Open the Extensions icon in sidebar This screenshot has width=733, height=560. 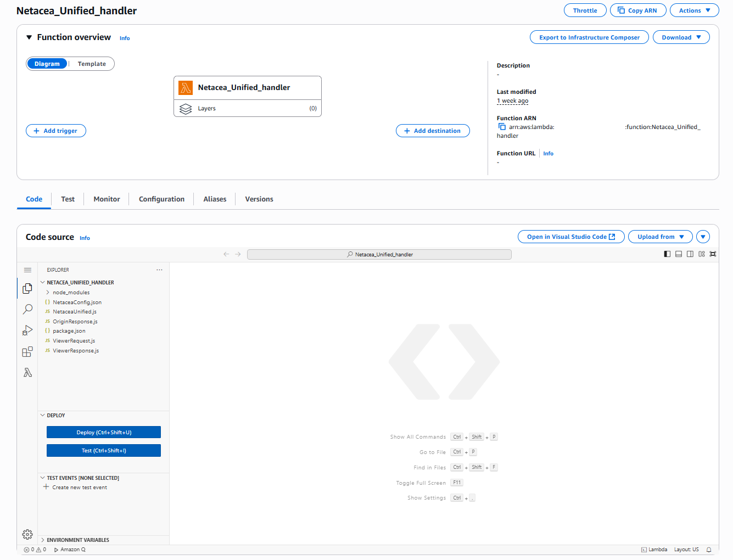coord(27,352)
